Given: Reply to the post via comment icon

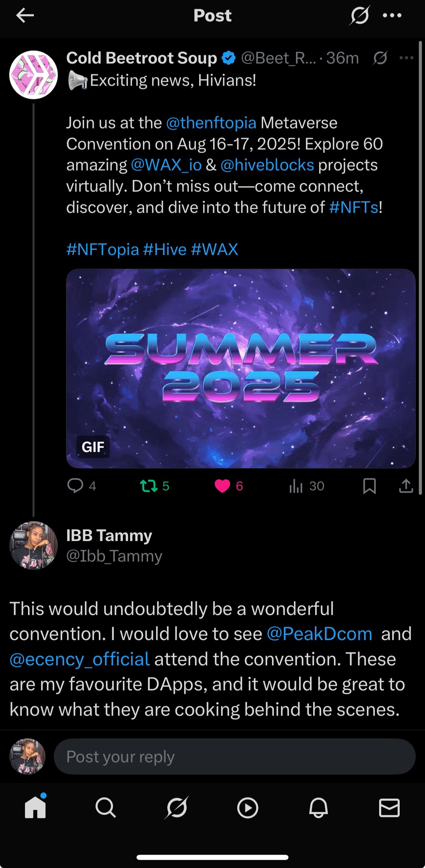Looking at the screenshot, I should 75,486.
